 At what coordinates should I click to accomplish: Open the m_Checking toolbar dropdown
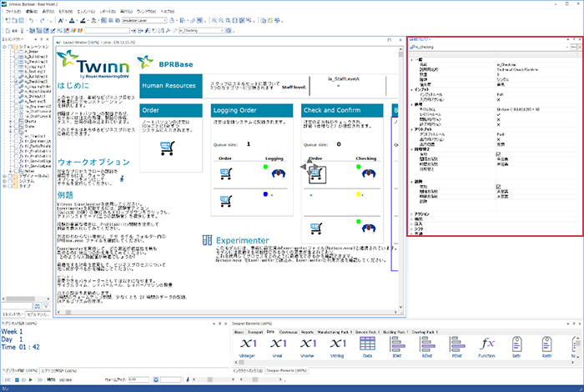223,31
